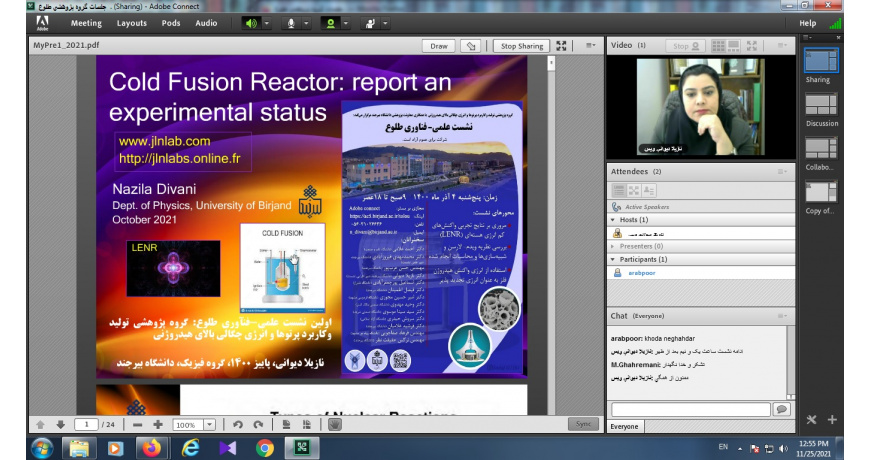Rotate document counterclockwise
Image resolution: width=870 pixels, height=460 pixels.
point(238,424)
